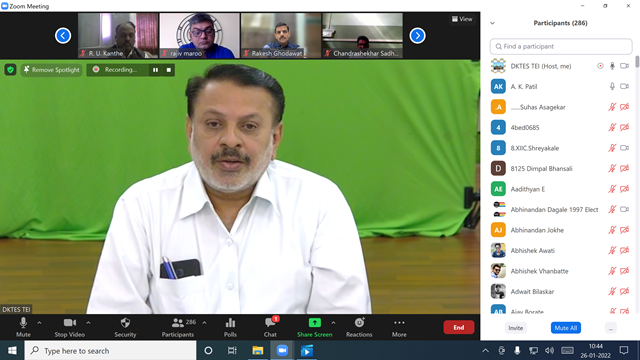Open the View layout menu
The image size is (640, 360).
pyautogui.click(x=462, y=19)
